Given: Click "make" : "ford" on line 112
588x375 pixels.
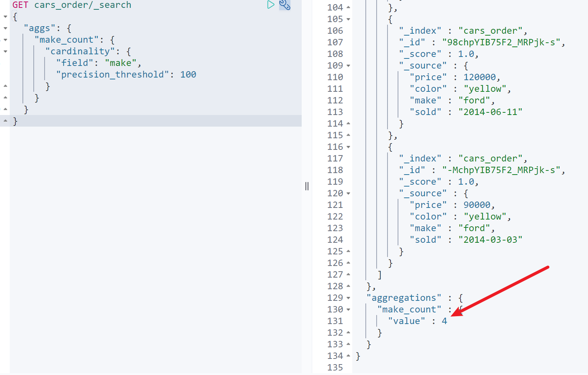Looking at the screenshot, I should click(x=452, y=100).
